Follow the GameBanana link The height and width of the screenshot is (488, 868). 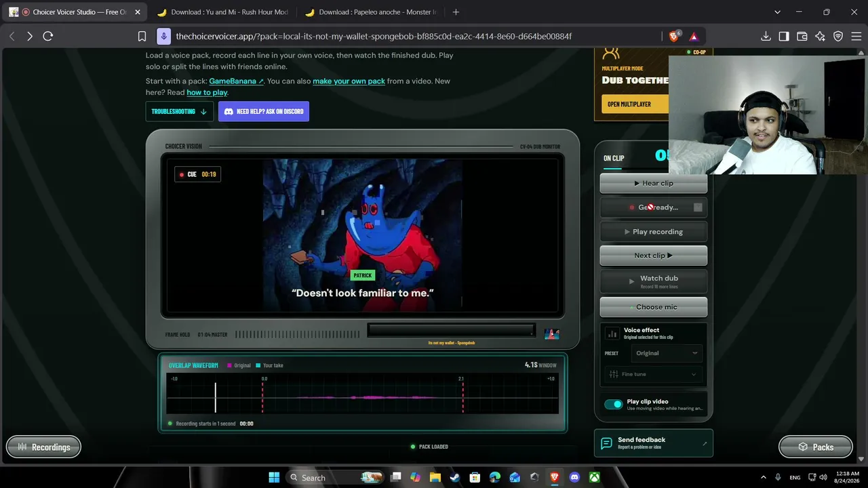(x=237, y=81)
